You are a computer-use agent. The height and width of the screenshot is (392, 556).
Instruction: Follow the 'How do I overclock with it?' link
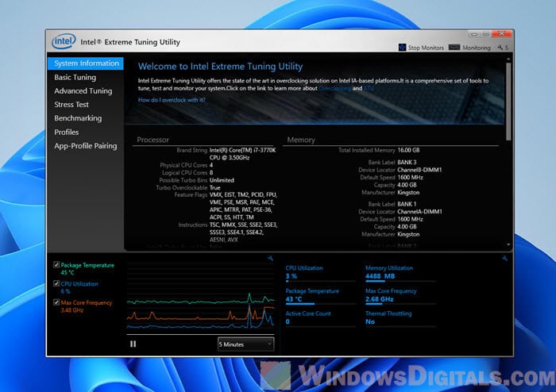(x=172, y=100)
